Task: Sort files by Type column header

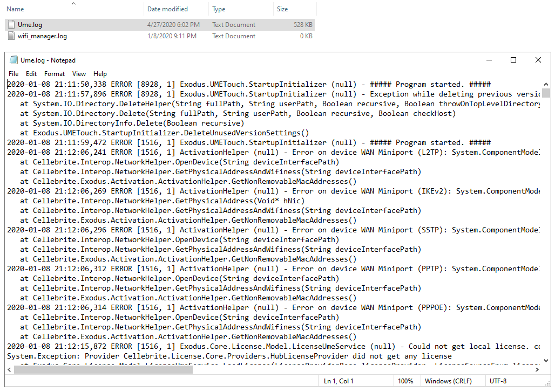Action: (219, 9)
